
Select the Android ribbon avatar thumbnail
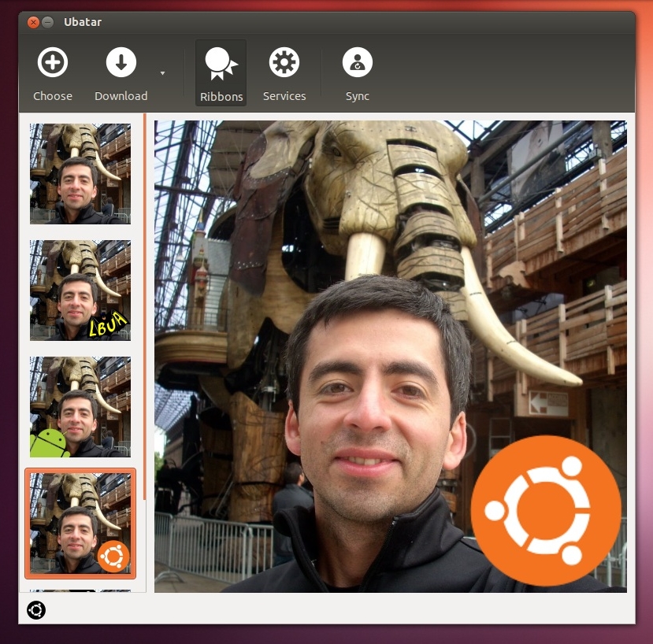point(80,407)
